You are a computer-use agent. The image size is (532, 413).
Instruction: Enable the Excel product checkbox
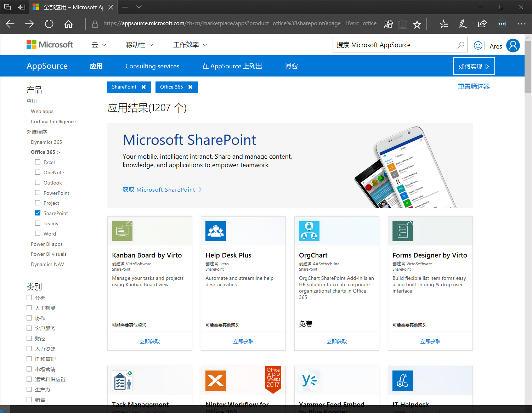coord(38,162)
